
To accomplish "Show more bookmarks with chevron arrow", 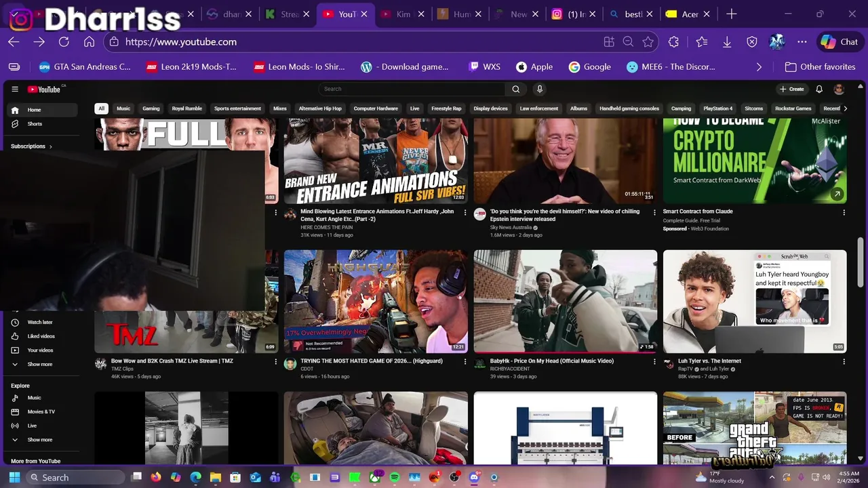I will (759, 67).
